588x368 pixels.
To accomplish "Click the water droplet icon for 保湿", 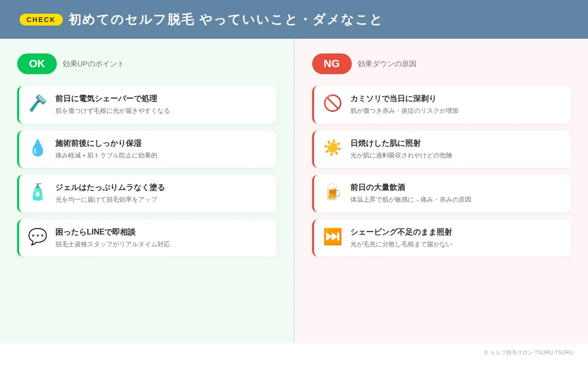I will click(37, 148).
